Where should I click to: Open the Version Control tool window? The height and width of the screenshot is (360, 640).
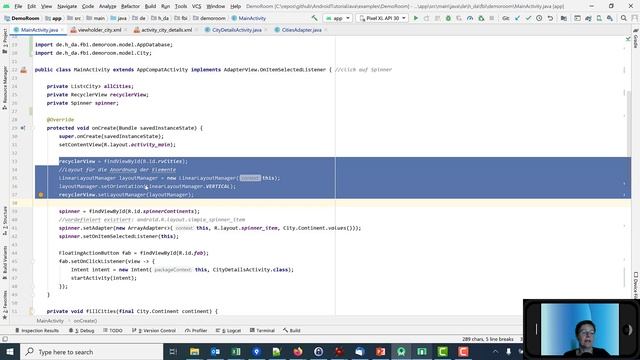(x=154, y=330)
